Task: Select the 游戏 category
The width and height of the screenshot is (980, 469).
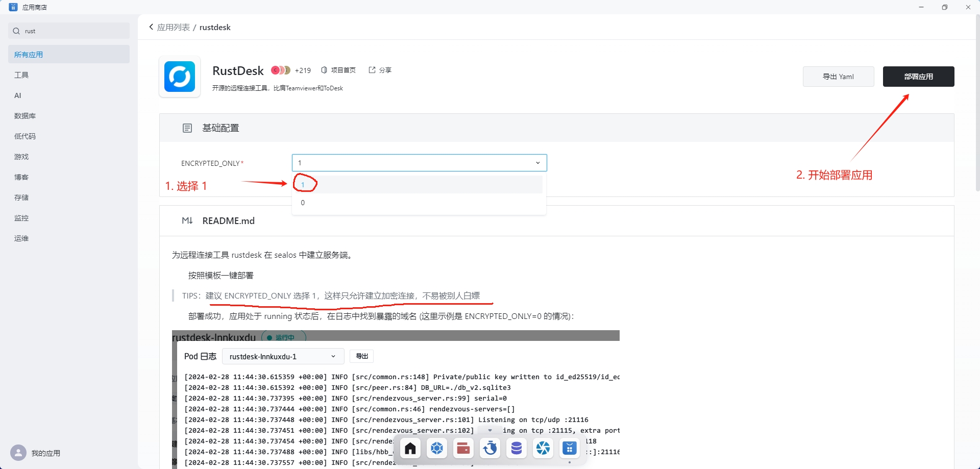Action: click(69, 157)
